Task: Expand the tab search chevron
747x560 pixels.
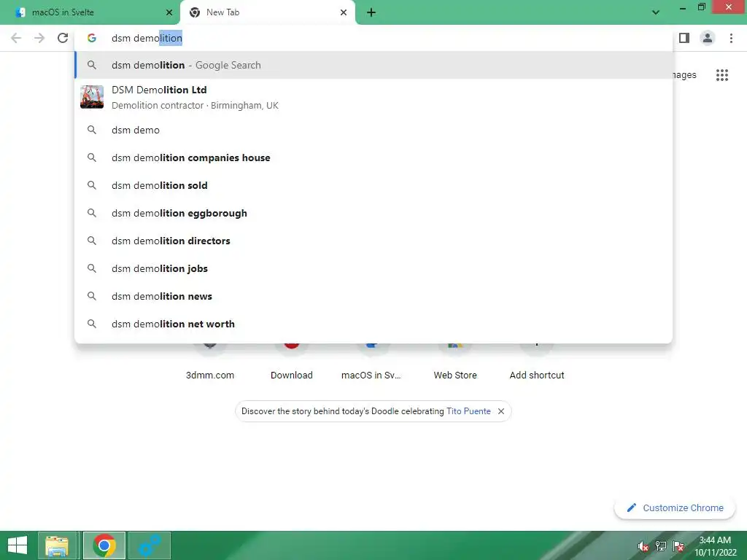Action: click(x=656, y=12)
